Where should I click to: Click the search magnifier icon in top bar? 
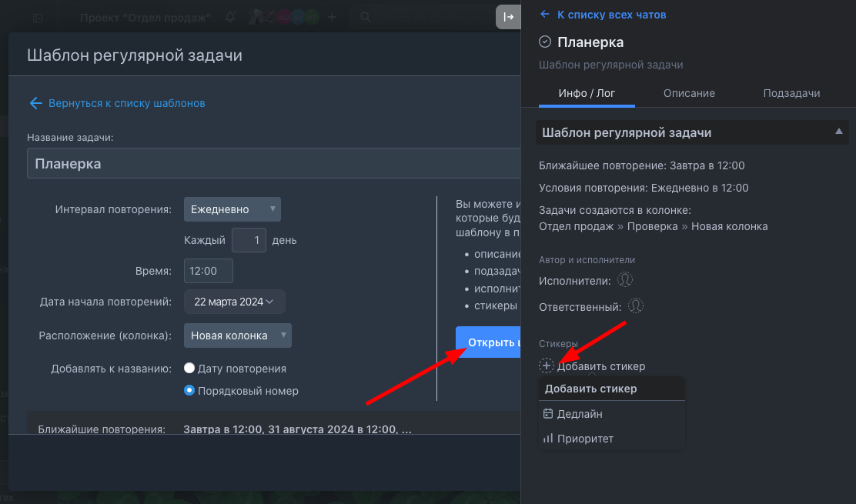point(366,17)
